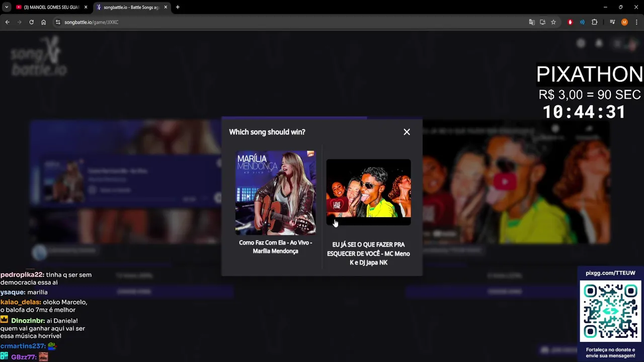Click the emote sent by GBzz77
644x362 pixels.
coord(43,356)
